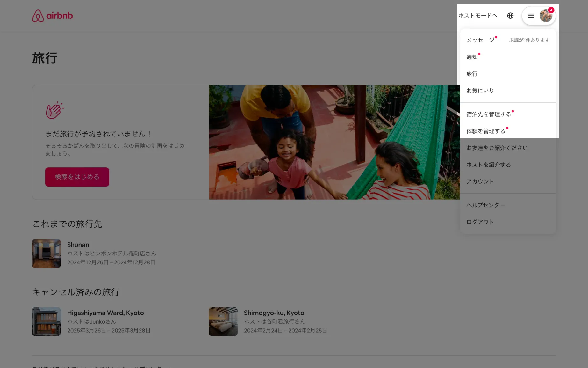Image resolution: width=588 pixels, height=368 pixels.
Task: Open アカウント settings from menu
Action: click(x=480, y=182)
